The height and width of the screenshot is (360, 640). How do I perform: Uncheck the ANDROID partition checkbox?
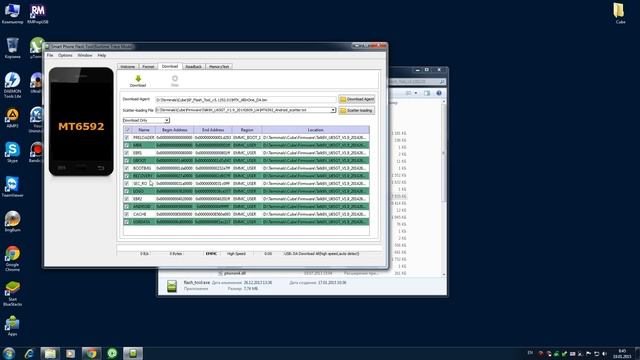tap(127, 207)
